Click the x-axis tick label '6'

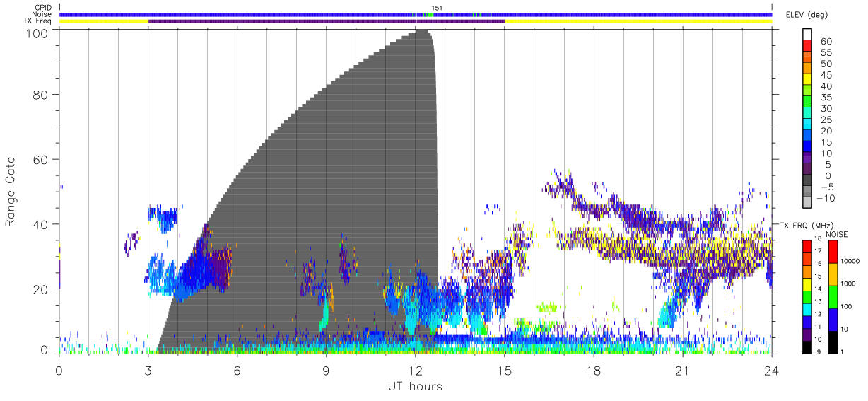click(x=237, y=371)
